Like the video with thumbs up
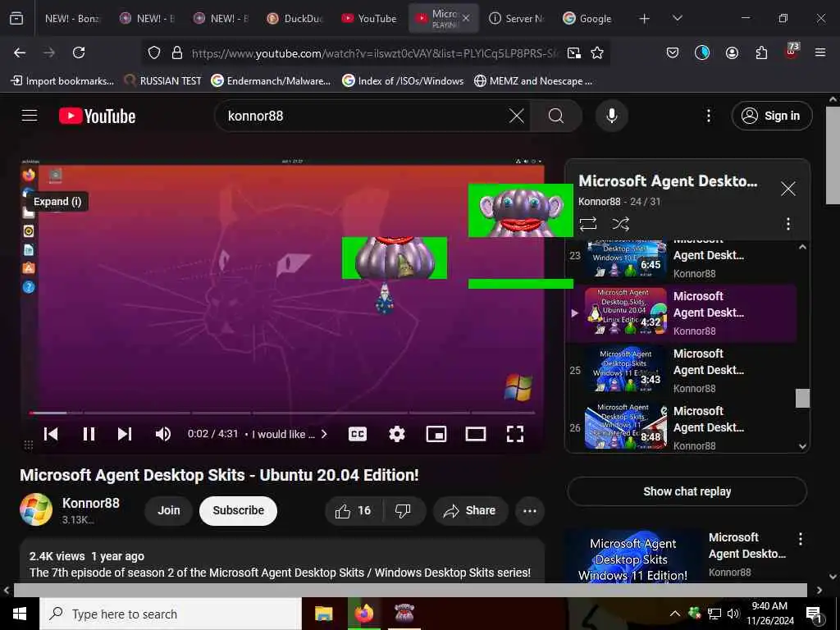The height and width of the screenshot is (630, 840). 353,510
